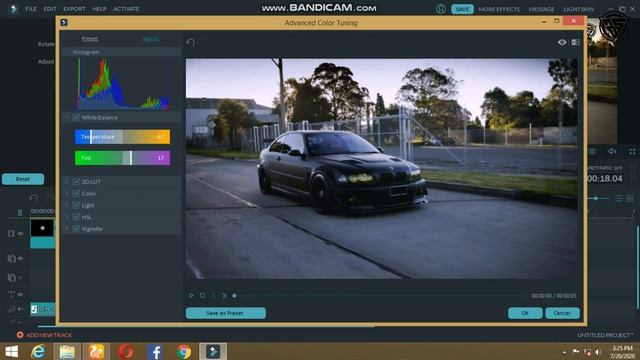Expand the Vignette section
This screenshot has width=640, height=360.
coord(67,229)
